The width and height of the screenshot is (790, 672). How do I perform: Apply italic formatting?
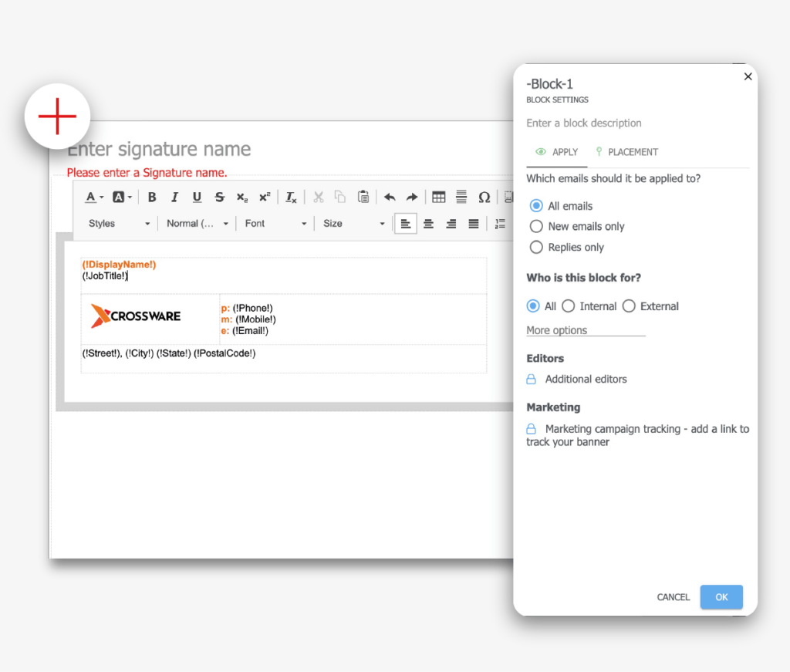174,198
